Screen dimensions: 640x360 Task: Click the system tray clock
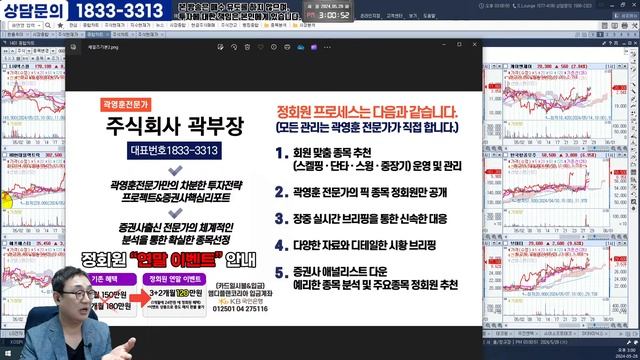pyautogui.click(x=627, y=353)
